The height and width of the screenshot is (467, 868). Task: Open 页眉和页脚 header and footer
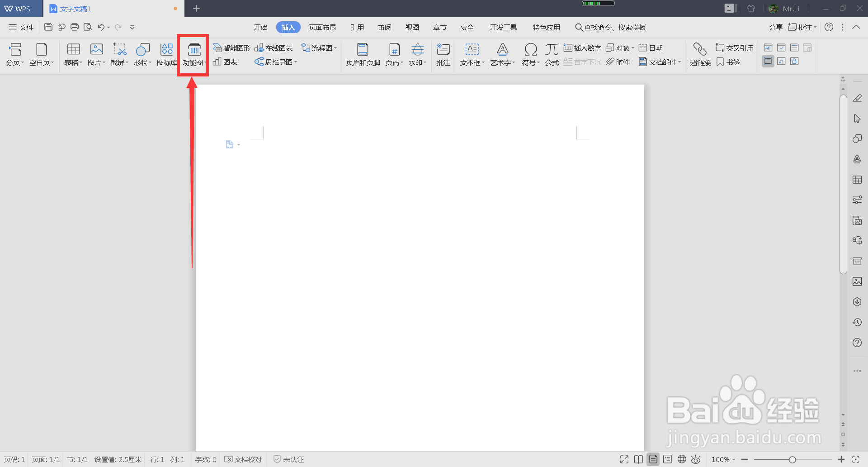[x=363, y=54]
